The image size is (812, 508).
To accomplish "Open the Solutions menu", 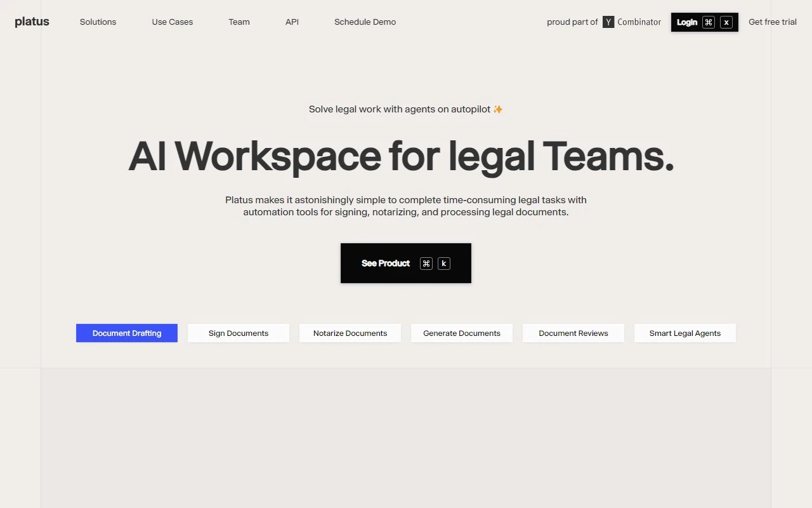I will (x=98, y=22).
